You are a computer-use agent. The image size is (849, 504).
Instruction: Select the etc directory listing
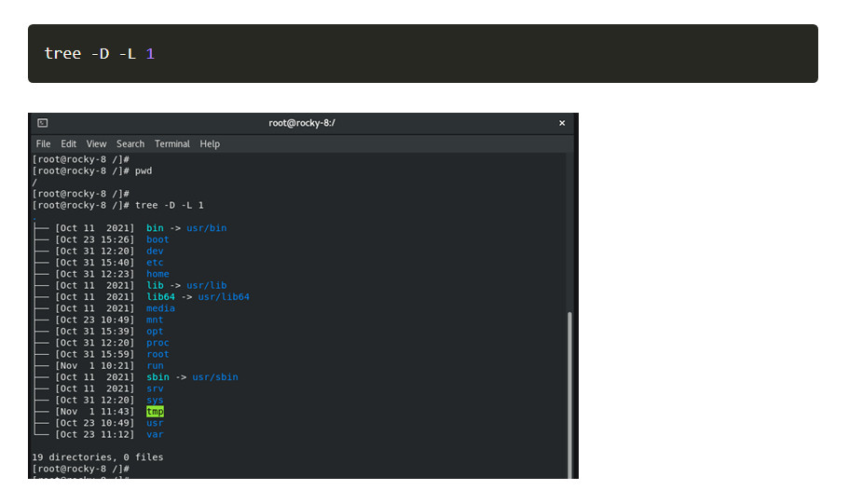point(155,263)
